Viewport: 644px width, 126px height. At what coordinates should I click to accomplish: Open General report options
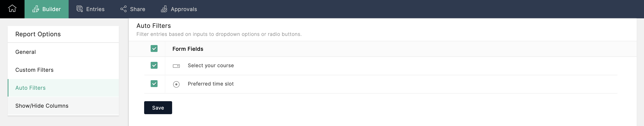25,52
